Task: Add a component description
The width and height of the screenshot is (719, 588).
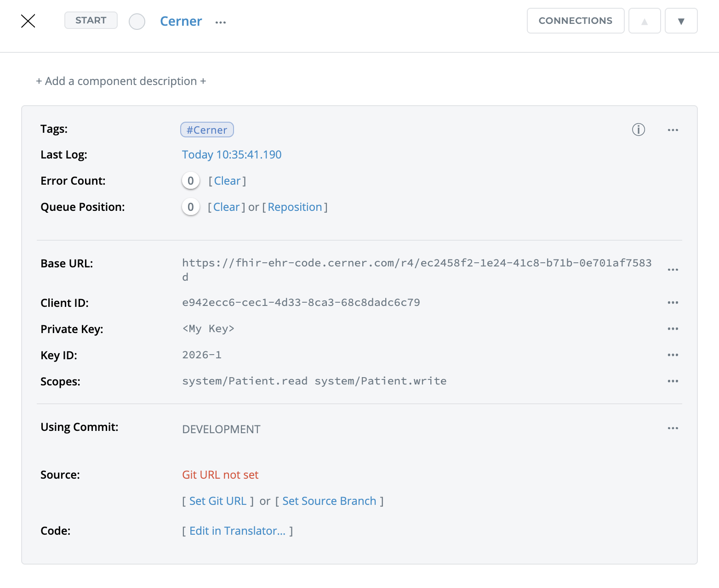Action: [x=121, y=81]
